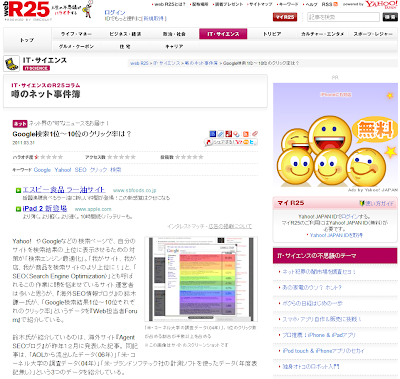
Task: Select the トップ navigation tab
Action: pyautogui.click(x=27, y=40)
